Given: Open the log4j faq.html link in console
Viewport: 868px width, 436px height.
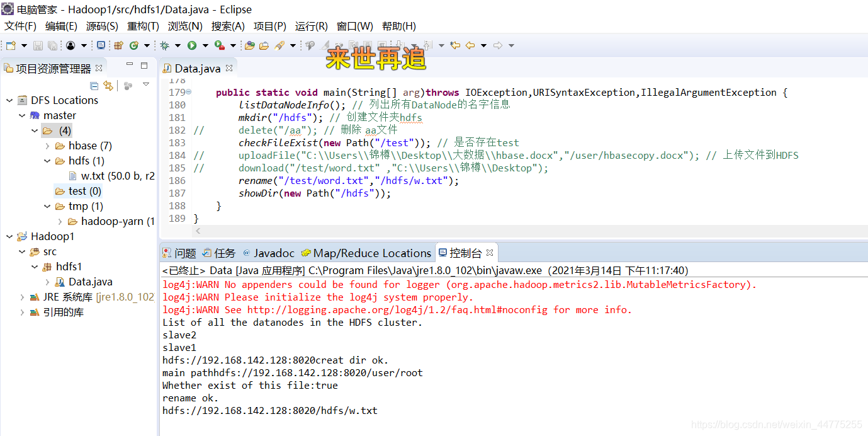Looking at the screenshot, I should click(398, 310).
